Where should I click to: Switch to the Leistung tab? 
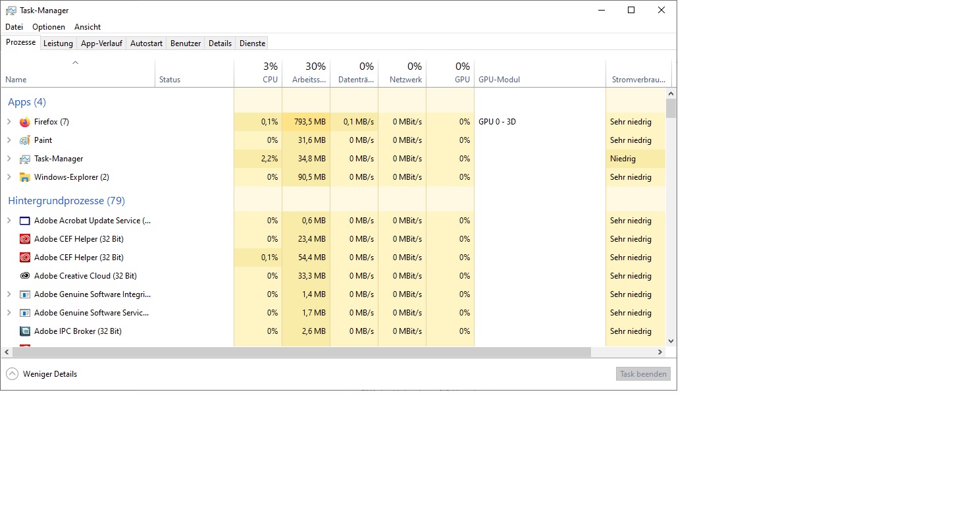click(x=58, y=43)
